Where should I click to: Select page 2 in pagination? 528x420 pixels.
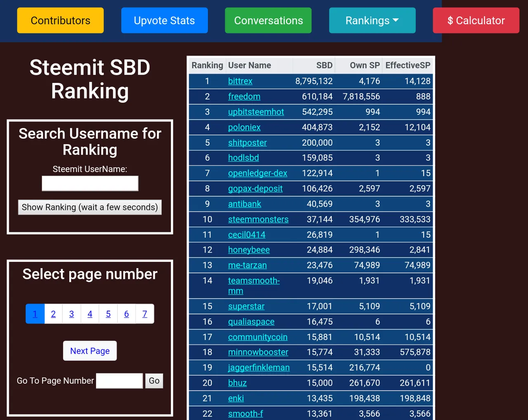[53, 314]
